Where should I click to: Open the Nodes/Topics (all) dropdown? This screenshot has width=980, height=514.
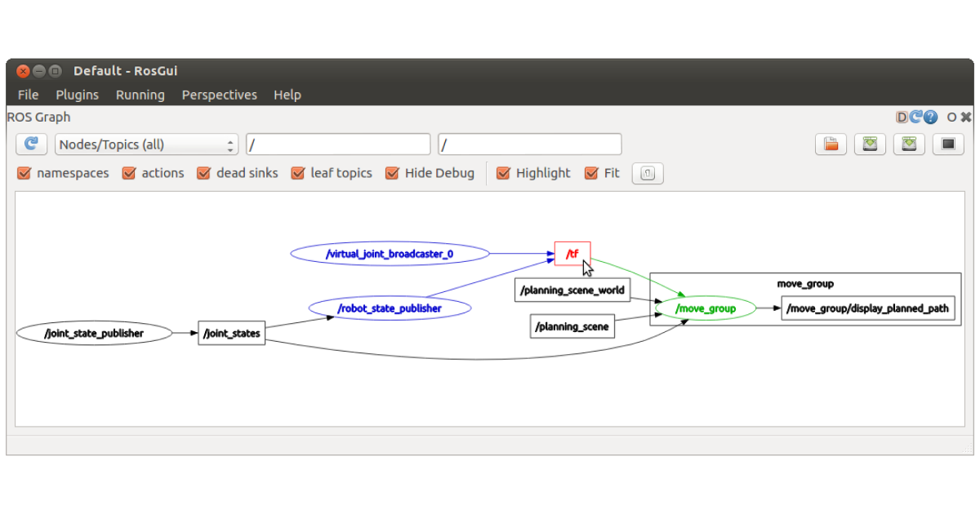(146, 144)
